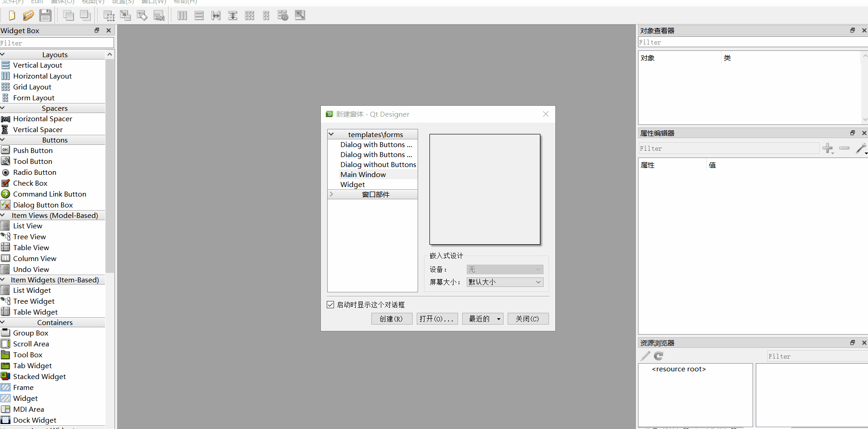Image resolution: width=868 pixels, height=429 pixels.
Task: Click the 关闭(C) button
Action: 528,319
